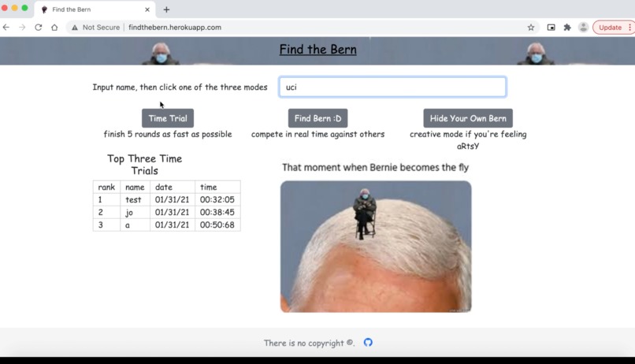Click the 'time' column header
Viewport: 635px width, 364px height.
tap(217, 187)
